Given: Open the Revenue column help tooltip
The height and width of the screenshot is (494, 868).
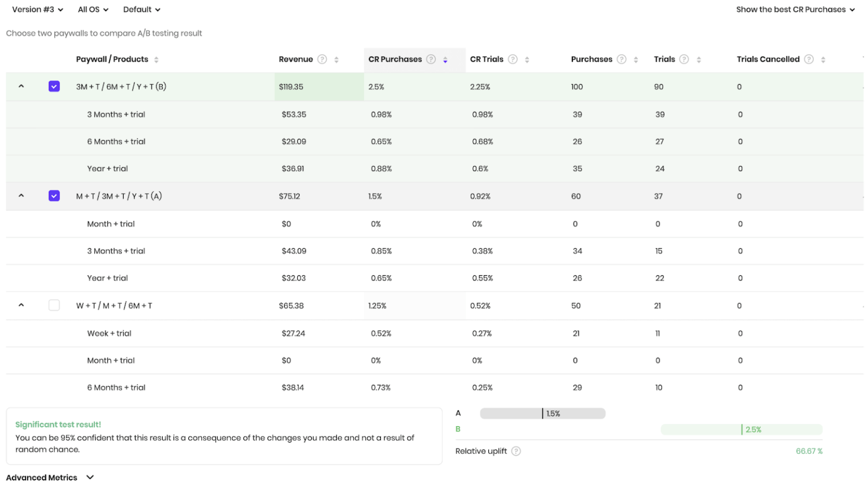Looking at the screenshot, I should 322,59.
